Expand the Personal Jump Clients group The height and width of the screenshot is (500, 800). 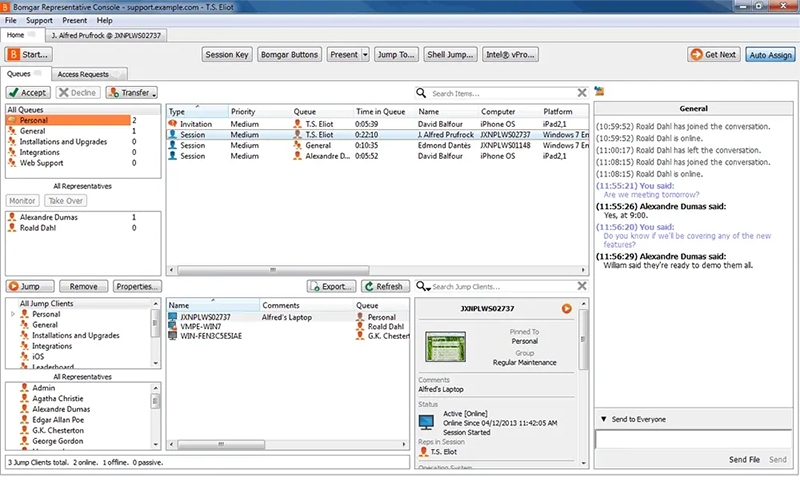click(12, 314)
